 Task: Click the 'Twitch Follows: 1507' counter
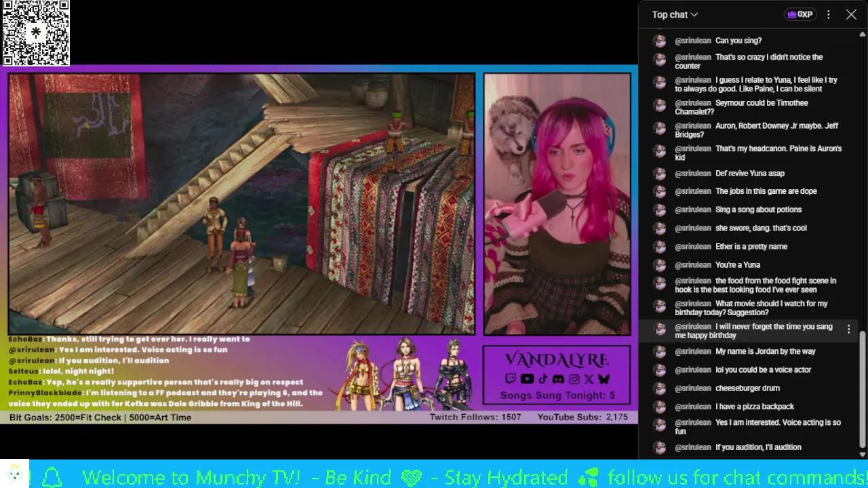point(475,418)
